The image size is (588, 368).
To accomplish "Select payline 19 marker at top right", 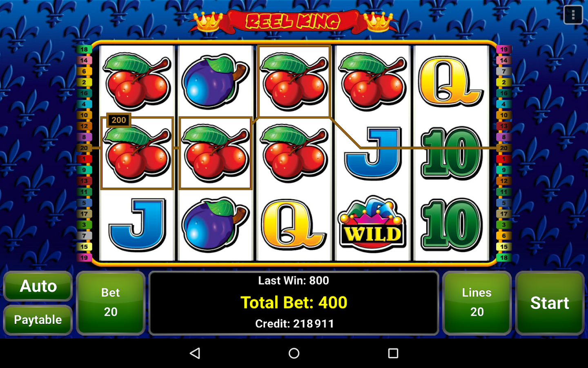I will point(503,49).
